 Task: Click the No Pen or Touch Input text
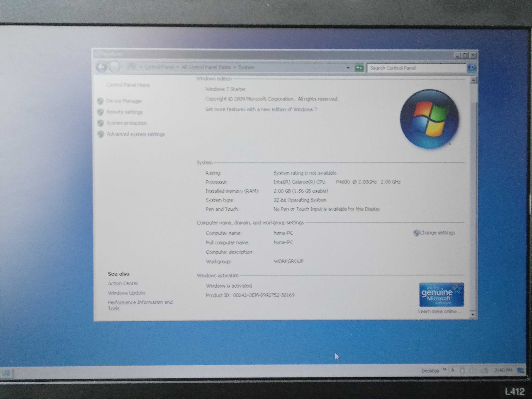(327, 209)
